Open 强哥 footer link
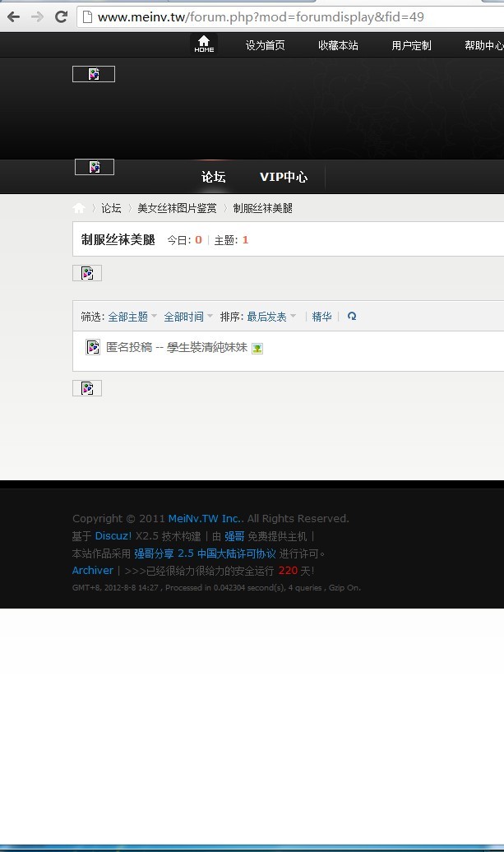This screenshot has width=504, height=852. pos(234,536)
